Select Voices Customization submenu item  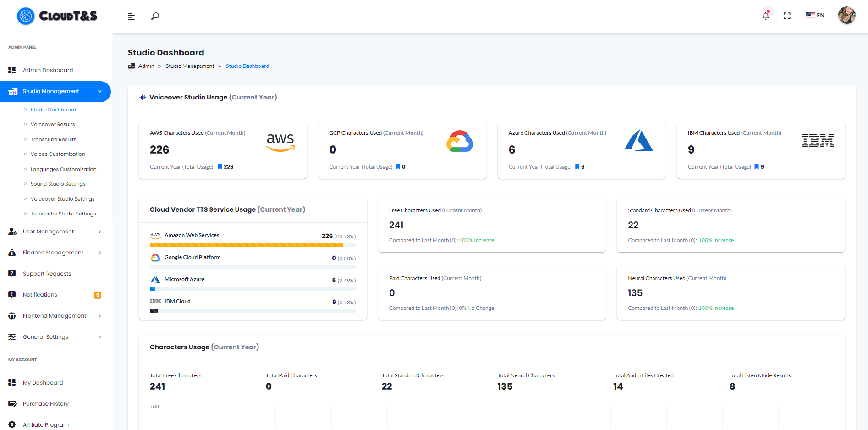pos(58,154)
